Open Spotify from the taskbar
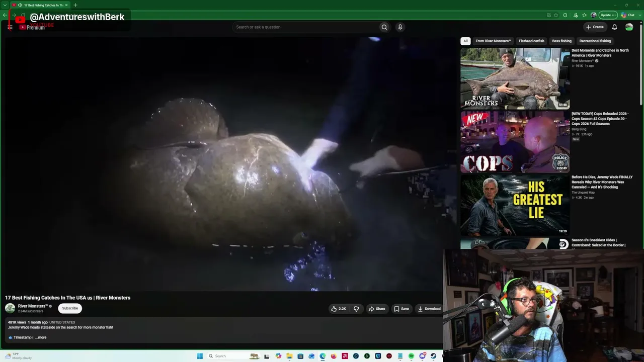Screen dimensions: 644x362 pos(411,356)
